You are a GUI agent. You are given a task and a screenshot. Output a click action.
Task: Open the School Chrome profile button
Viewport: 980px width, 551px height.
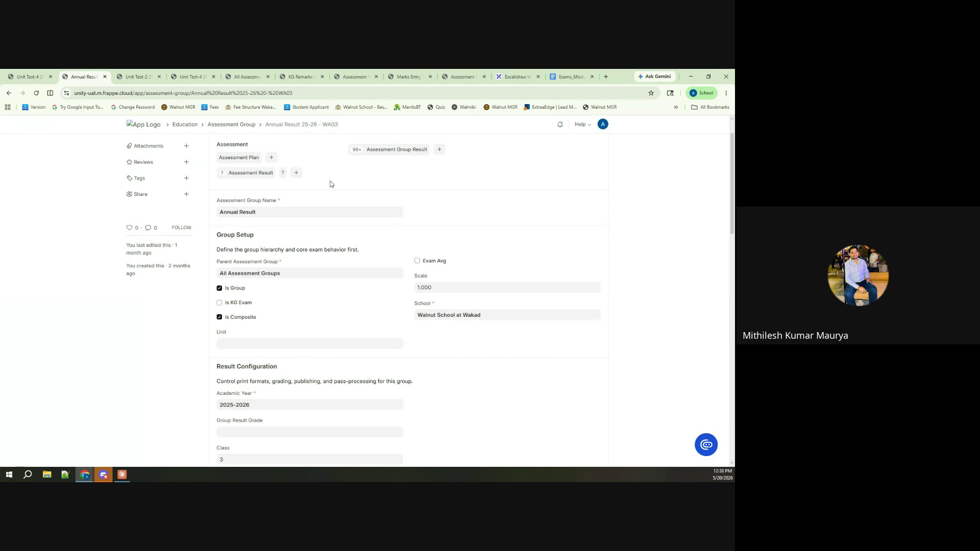(701, 93)
